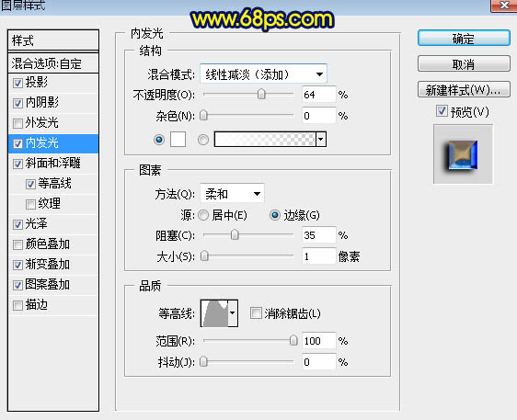Choose the gradient fill radio button
The width and height of the screenshot is (517, 420).
click(203, 140)
